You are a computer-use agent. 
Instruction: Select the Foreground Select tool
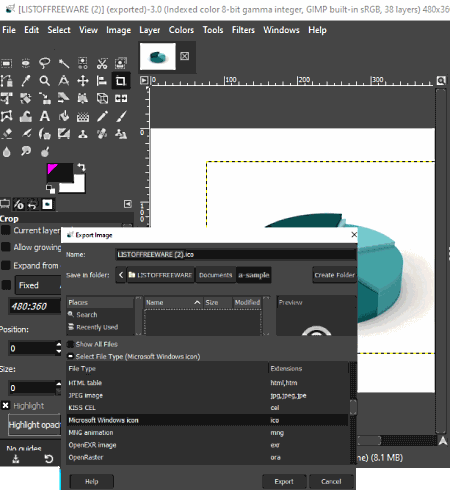pyautogui.click(x=121, y=63)
